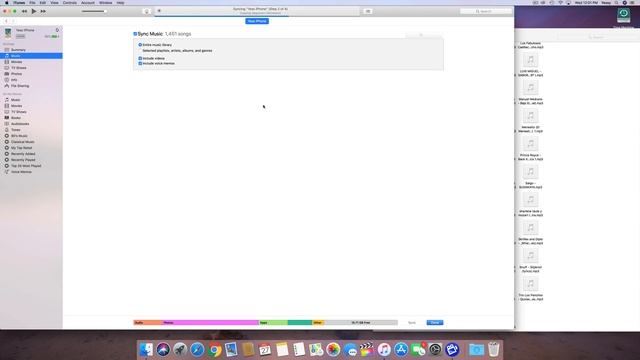Click the iTunes search field
The image size is (640, 360).
click(486, 11)
